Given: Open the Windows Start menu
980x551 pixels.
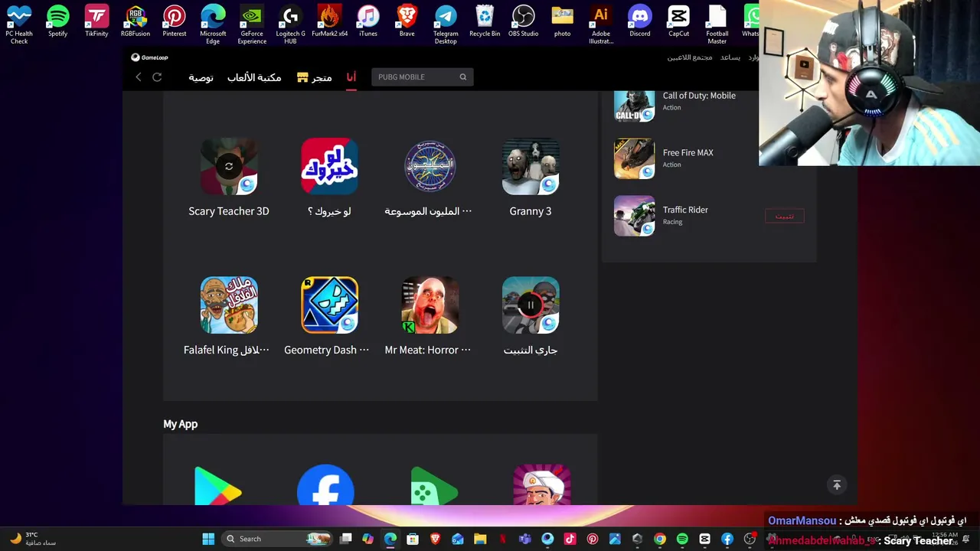Looking at the screenshot, I should tap(208, 539).
